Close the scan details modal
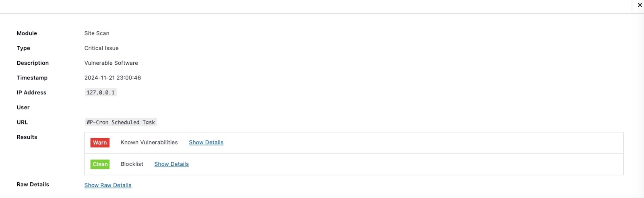The image size is (644, 198). pos(640,5)
